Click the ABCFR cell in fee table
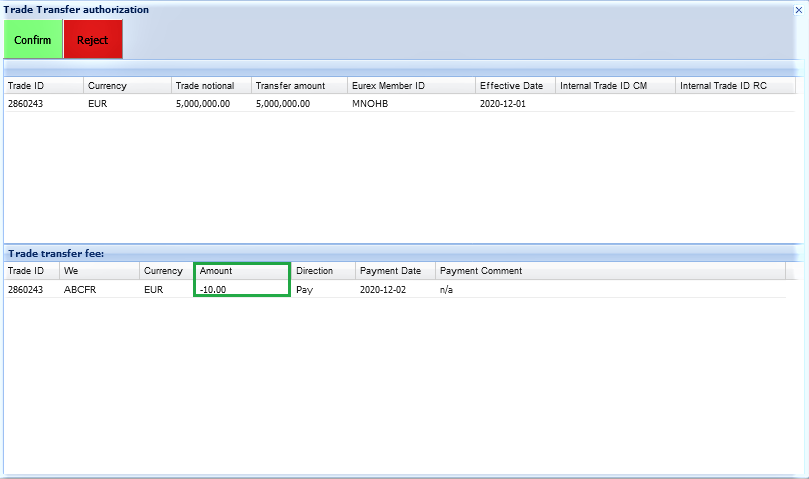This screenshot has height=479, width=809. (x=80, y=289)
